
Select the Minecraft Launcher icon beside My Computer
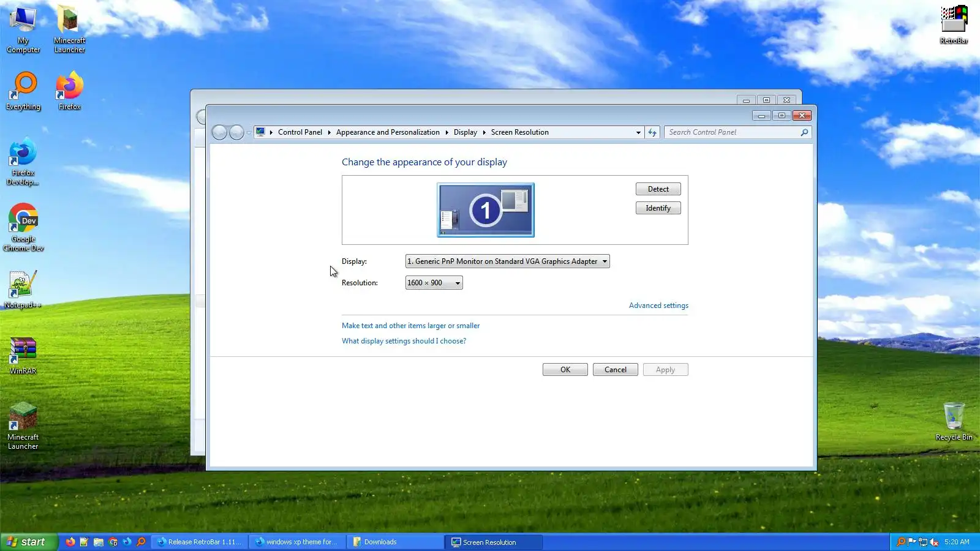point(70,29)
